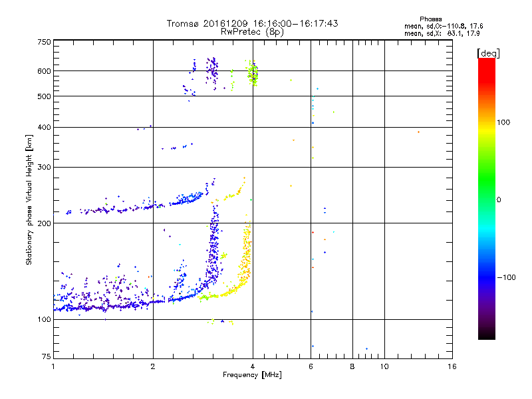
Task: Click the 'Frequency [MHz]' x-axis label
Action: (x=252, y=375)
